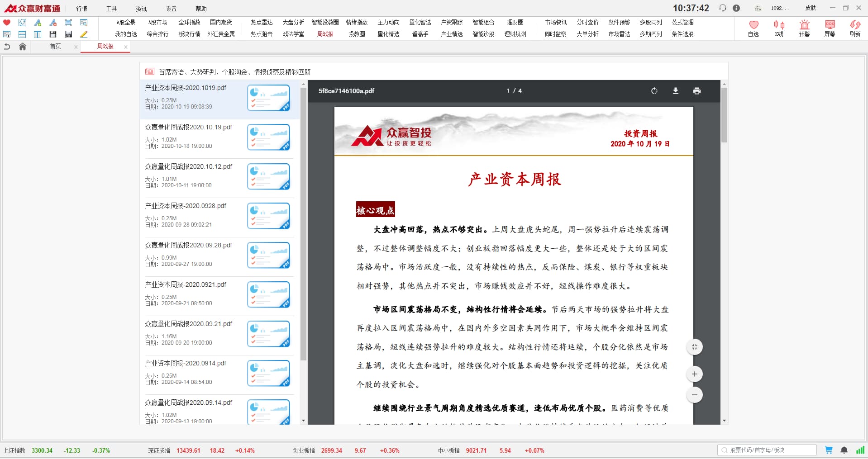
Task: Select the horizontal split layout icon
Action: pyautogui.click(x=22, y=34)
